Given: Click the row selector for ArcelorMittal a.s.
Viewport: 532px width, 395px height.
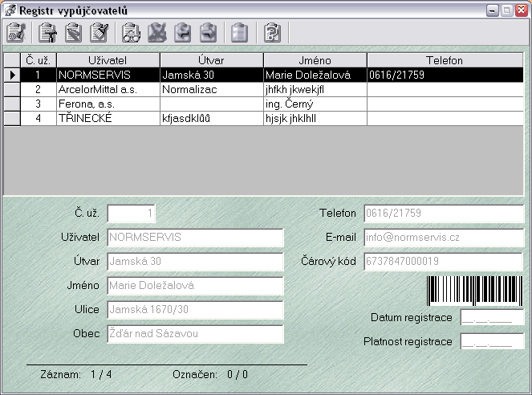Looking at the screenshot, I should pyautogui.click(x=12, y=90).
